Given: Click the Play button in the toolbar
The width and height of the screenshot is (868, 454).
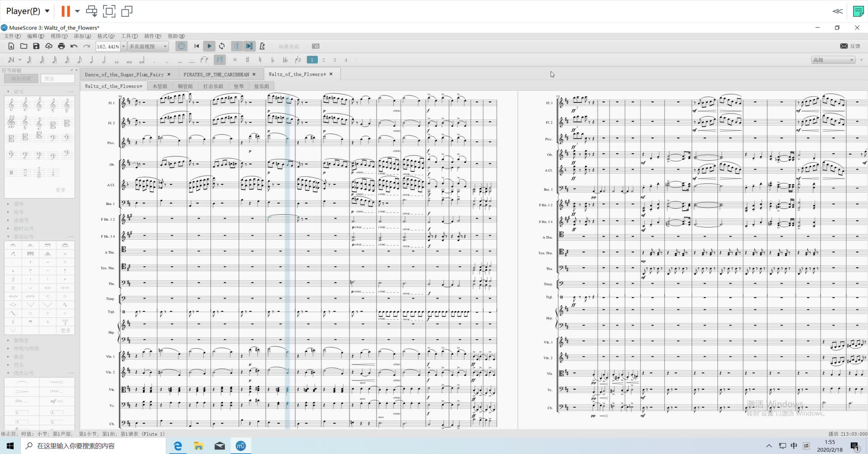Looking at the screenshot, I should (209, 46).
